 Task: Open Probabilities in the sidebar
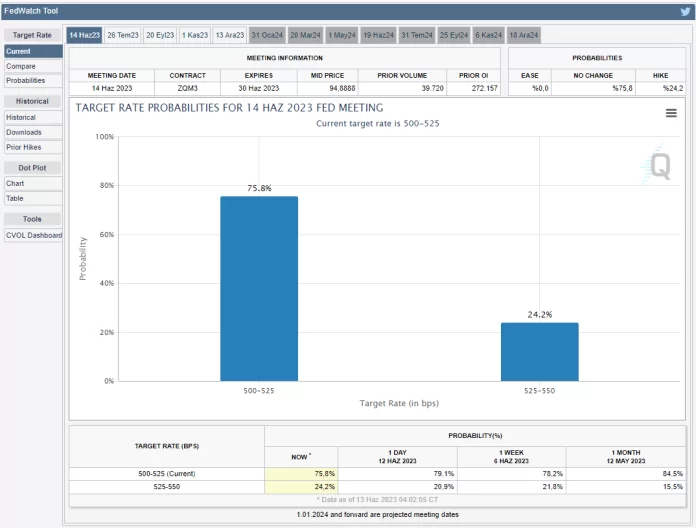coord(26,80)
